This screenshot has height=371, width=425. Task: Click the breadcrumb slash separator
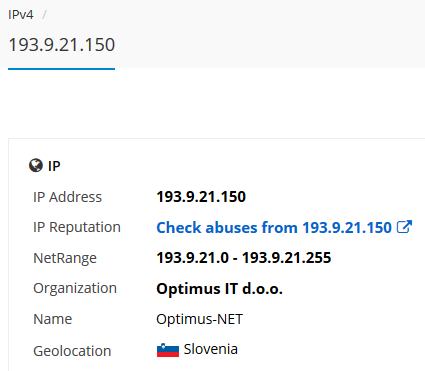click(x=44, y=15)
